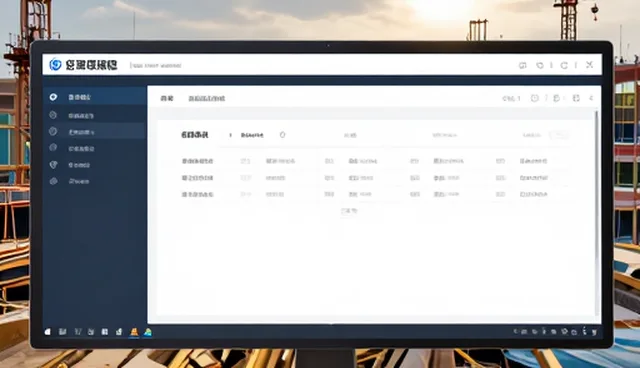Image resolution: width=640 pixels, height=368 pixels.
Task: Click the circular refresh icon beside bold heading
Action: click(282, 135)
